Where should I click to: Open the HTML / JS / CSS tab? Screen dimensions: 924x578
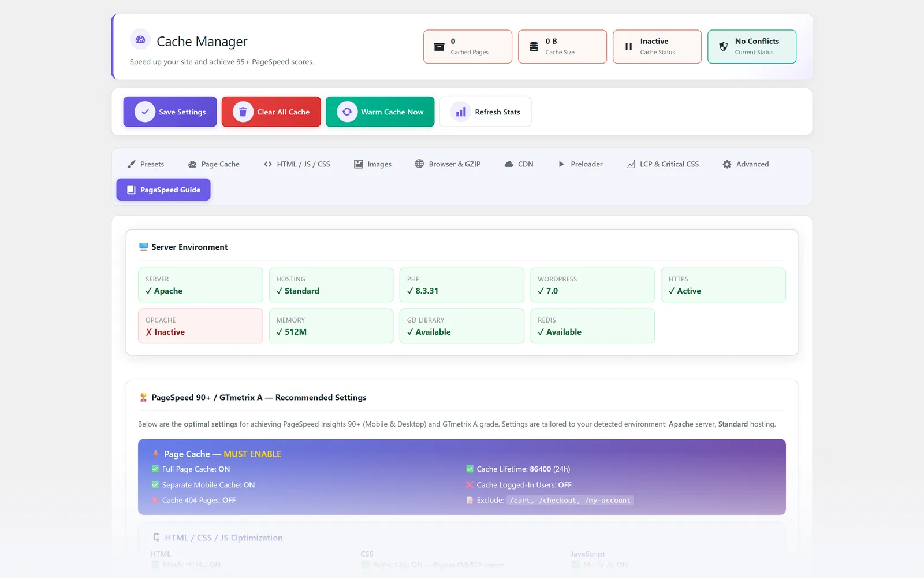(x=297, y=164)
